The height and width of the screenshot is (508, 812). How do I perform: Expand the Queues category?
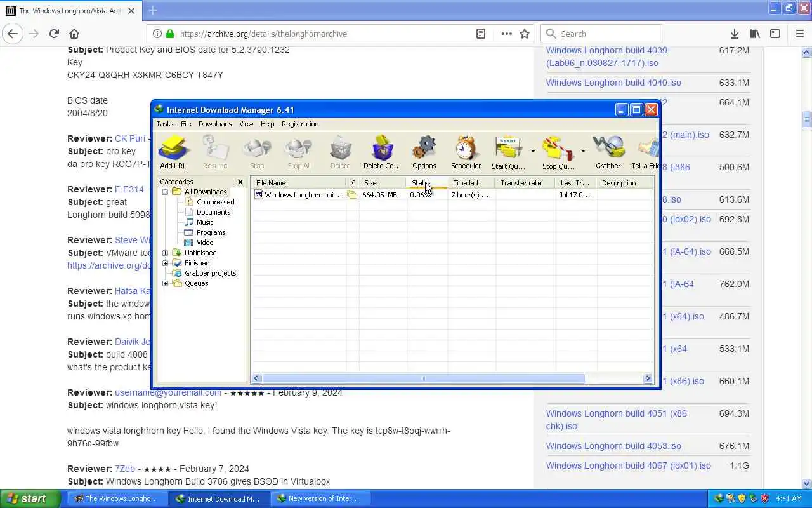[x=165, y=283]
